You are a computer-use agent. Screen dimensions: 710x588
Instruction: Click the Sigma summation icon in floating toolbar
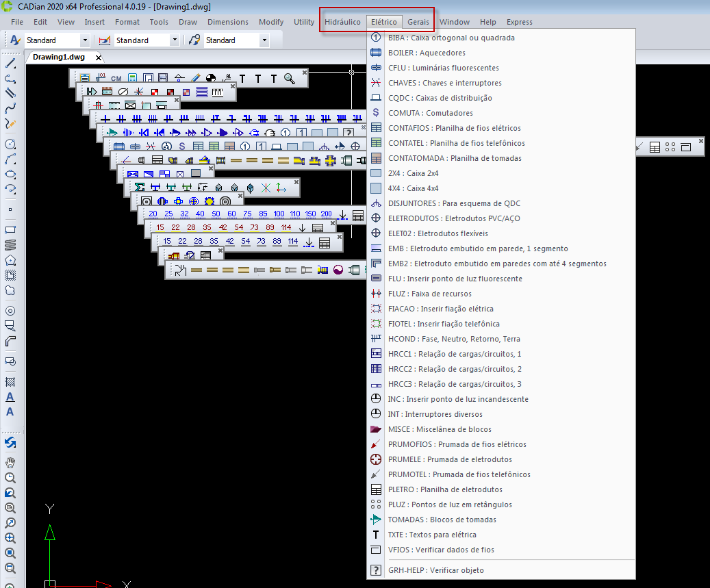pos(140,187)
